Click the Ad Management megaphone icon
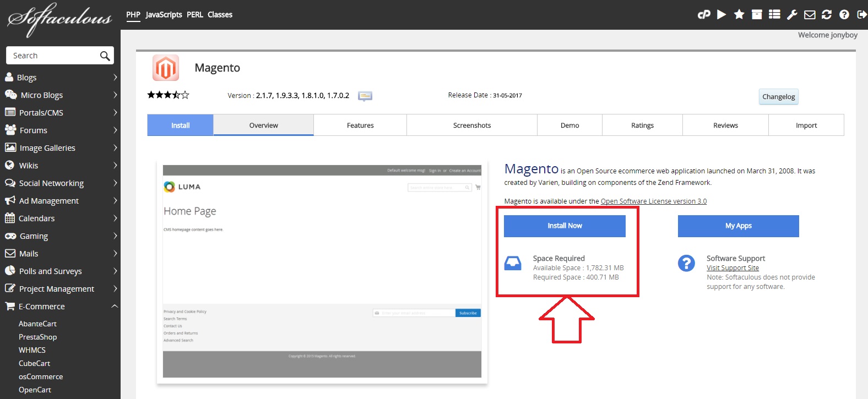868x399 pixels. (10, 200)
